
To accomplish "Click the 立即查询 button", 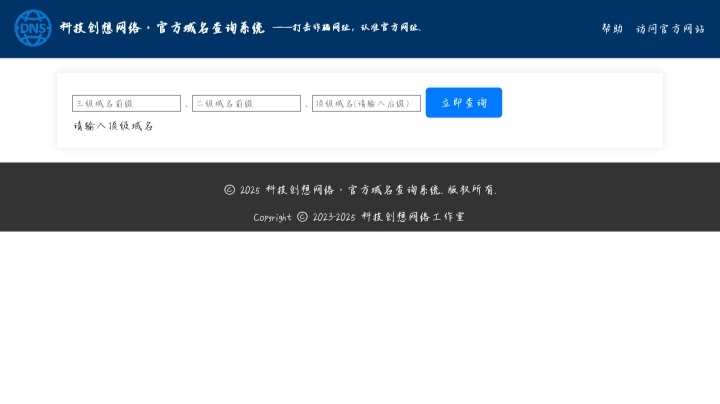I will point(464,102).
